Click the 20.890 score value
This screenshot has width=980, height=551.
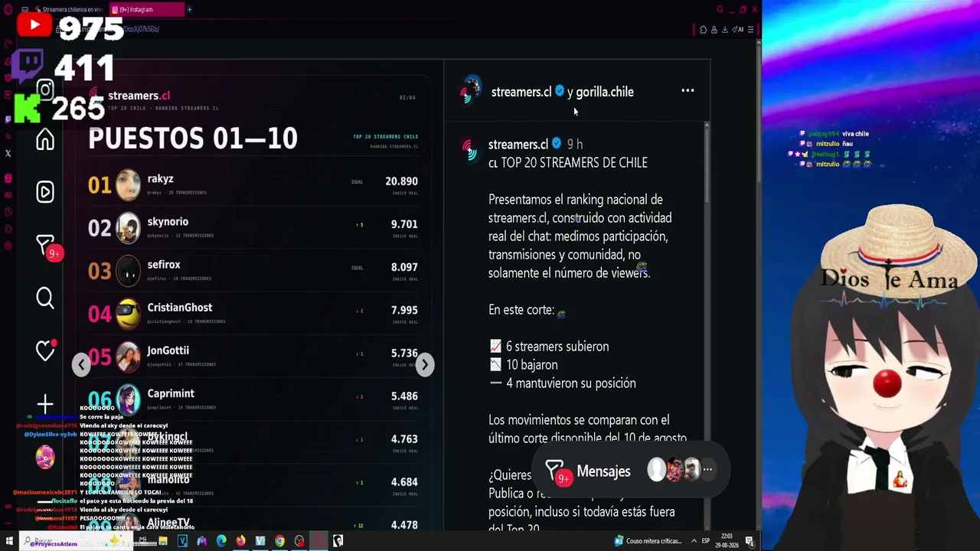click(x=401, y=181)
